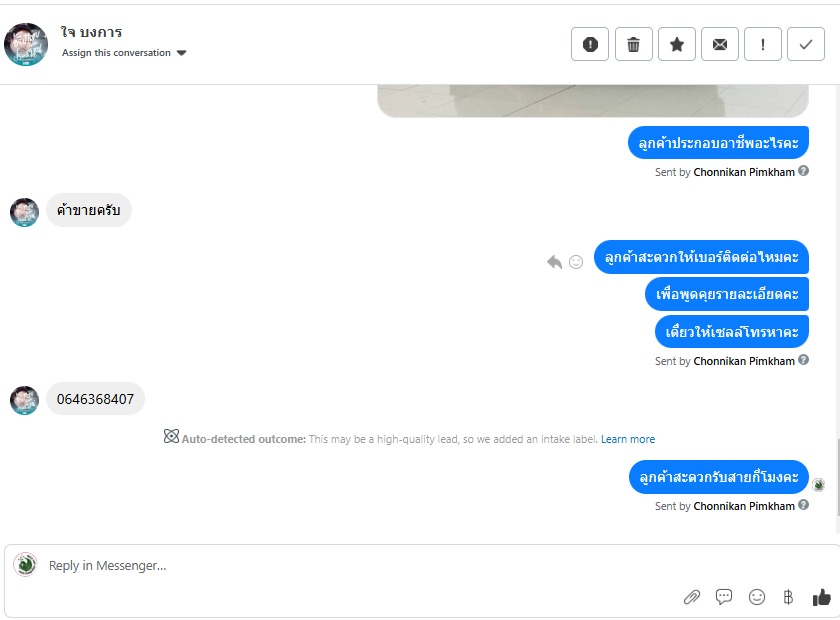Delete conversation with trash icon

(633, 44)
